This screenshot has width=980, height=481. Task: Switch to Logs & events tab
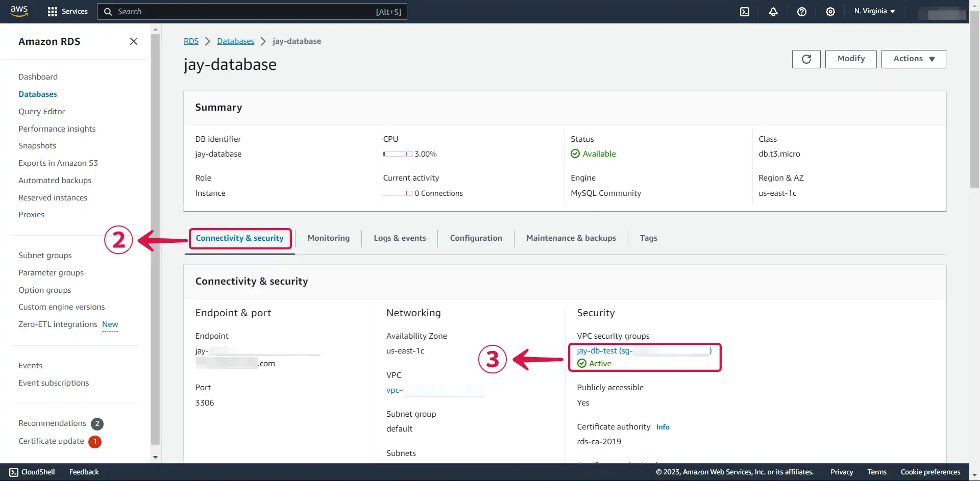click(400, 238)
